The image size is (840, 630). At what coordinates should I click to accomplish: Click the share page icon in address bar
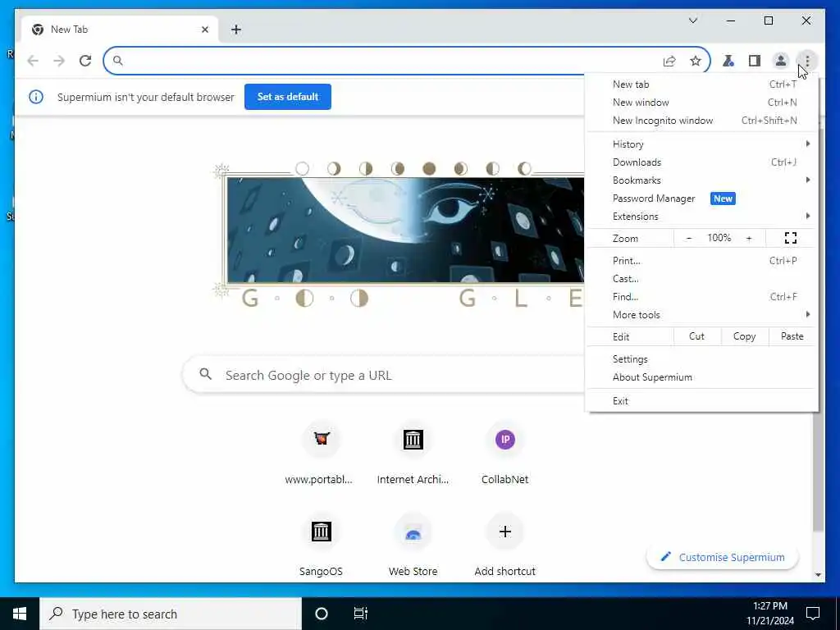[669, 61]
